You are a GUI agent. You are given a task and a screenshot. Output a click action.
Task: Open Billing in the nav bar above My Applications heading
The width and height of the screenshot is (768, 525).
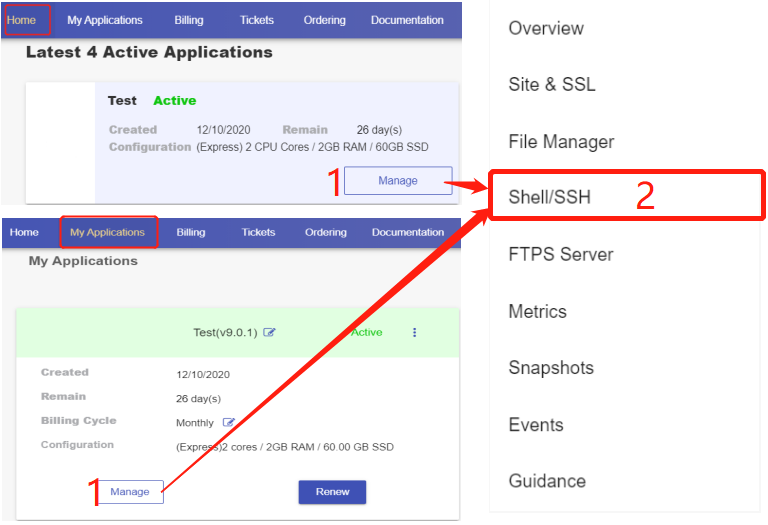(x=191, y=232)
